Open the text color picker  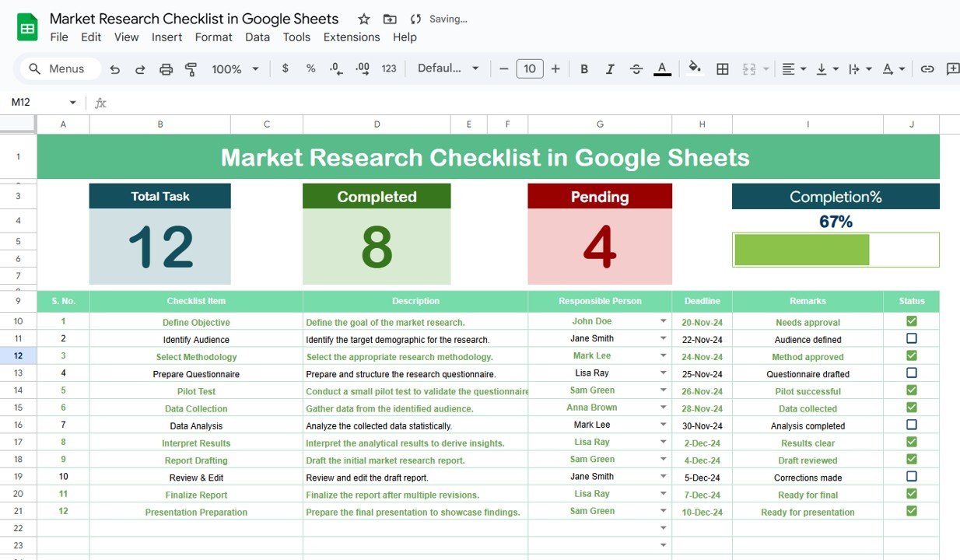coord(662,68)
